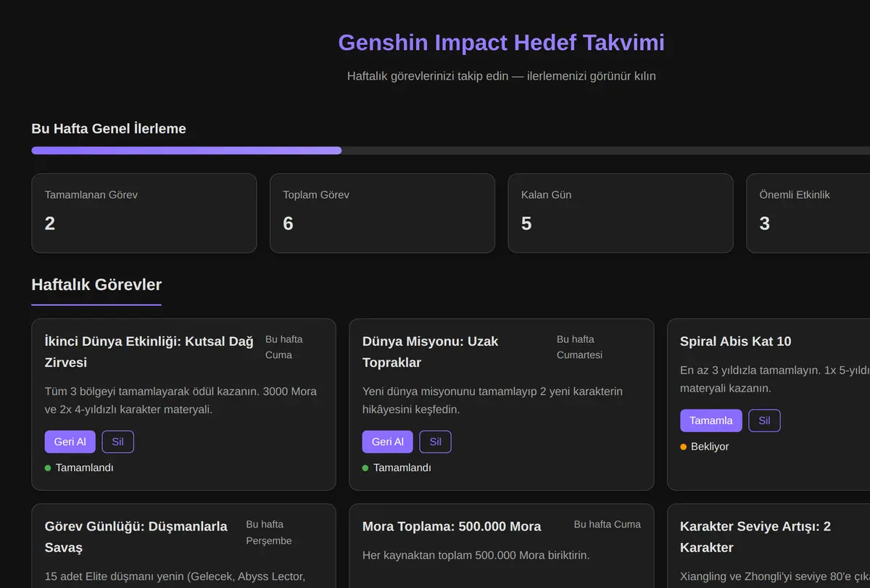Image resolution: width=870 pixels, height=588 pixels.
Task: Click the Görev Günlüğü: Düşmanlarla Savaş title
Action: pos(136,537)
